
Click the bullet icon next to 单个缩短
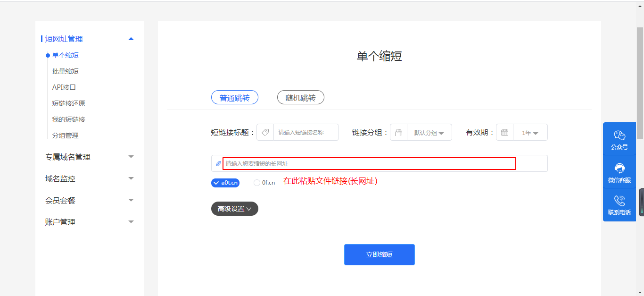[x=47, y=55]
